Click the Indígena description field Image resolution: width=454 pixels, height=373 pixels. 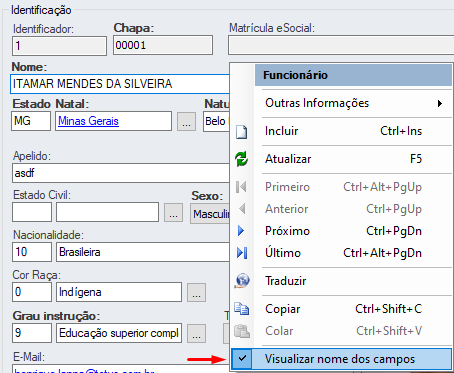coord(119,292)
